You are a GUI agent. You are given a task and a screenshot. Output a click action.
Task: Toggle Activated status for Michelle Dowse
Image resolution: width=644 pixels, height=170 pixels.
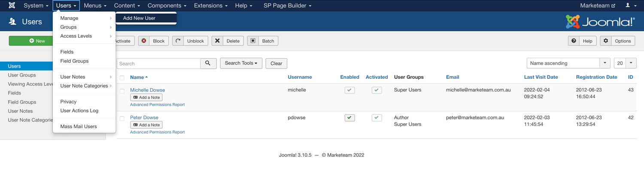point(377,90)
